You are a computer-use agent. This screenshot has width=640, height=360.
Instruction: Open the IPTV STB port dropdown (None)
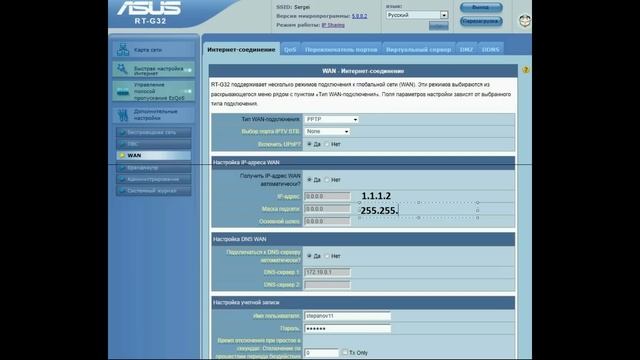(327, 131)
